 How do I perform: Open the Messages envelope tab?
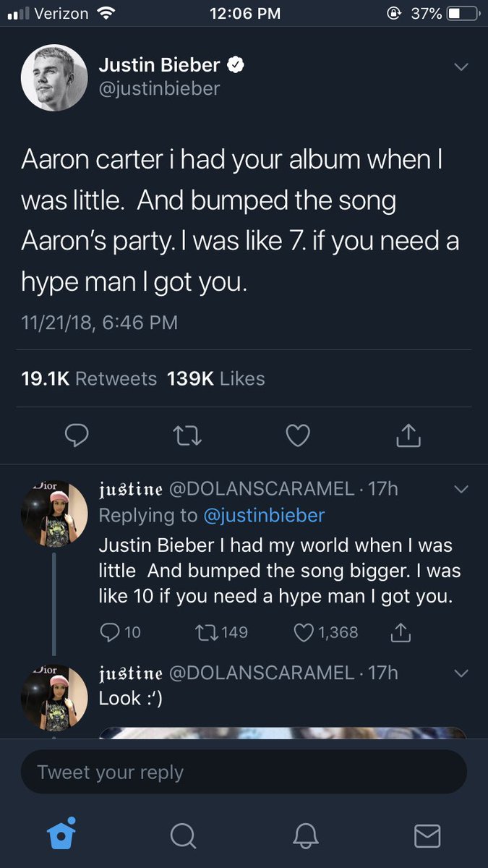tap(427, 835)
